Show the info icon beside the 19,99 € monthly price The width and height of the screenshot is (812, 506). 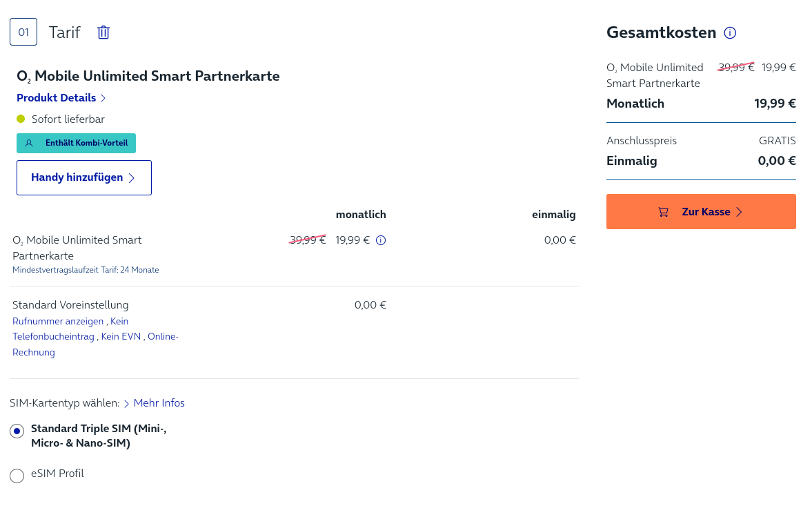pos(381,240)
